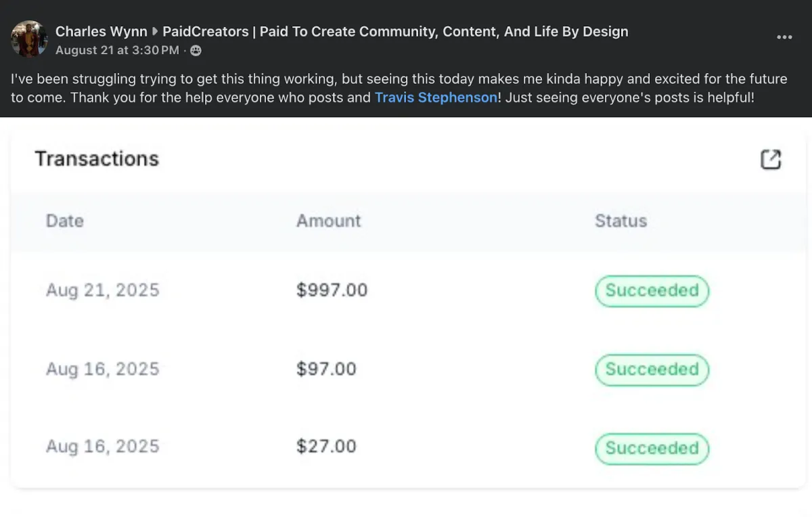Click the Date column header

pyautogui.click(x=65, y=221)
